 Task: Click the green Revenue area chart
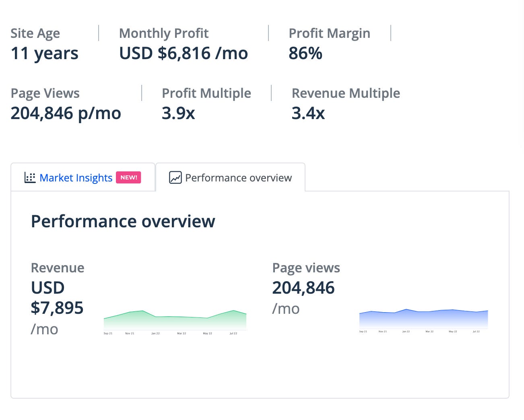(175, 320)
